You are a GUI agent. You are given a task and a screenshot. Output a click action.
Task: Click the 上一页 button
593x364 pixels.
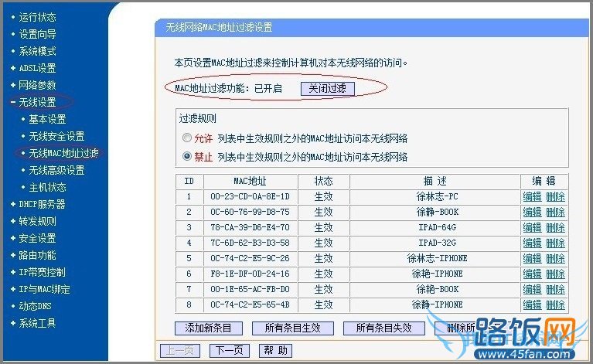coord(180,351)
